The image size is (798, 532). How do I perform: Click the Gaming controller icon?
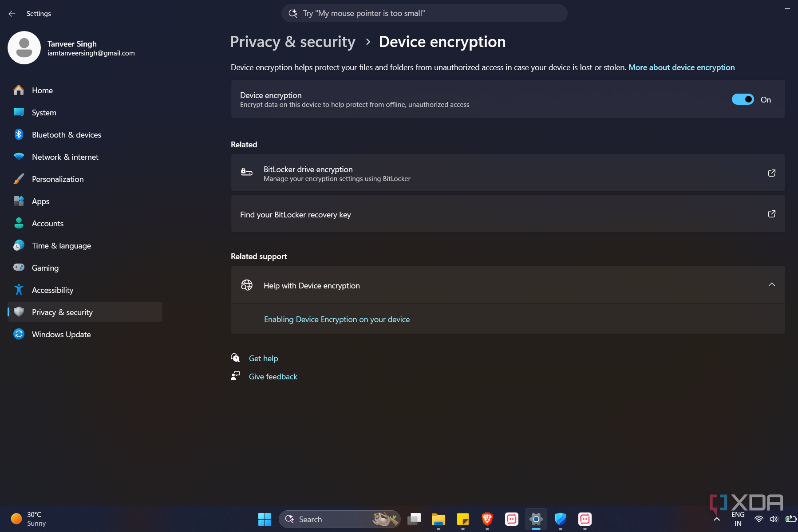pos(19,267)
